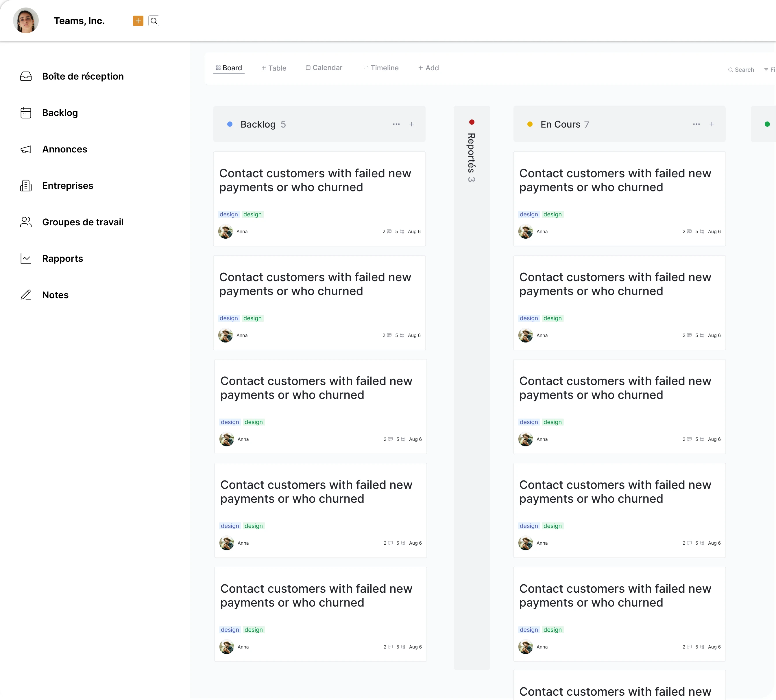Click the chart icon for Rapports
The height and width of the screenshot is (700, 776).
26,259
